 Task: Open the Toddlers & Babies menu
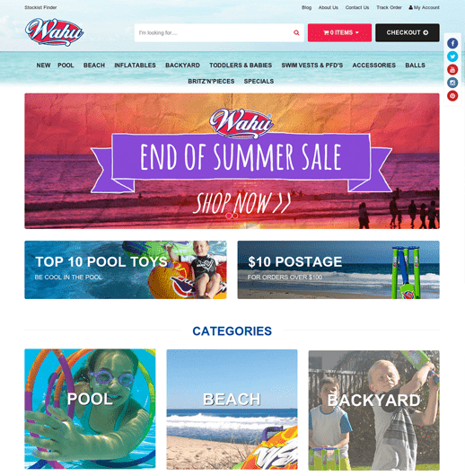tap(241, 66)
